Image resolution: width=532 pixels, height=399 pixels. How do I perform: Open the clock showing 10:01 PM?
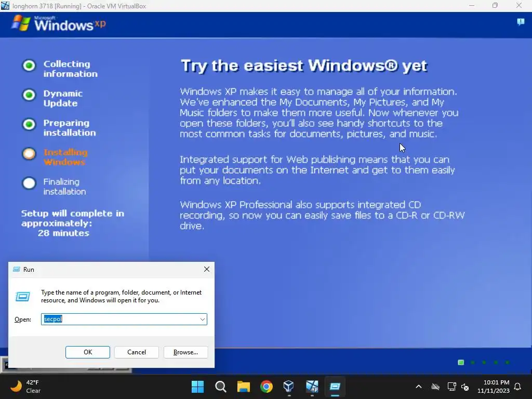pyautogui.click(x=494, y=387)
